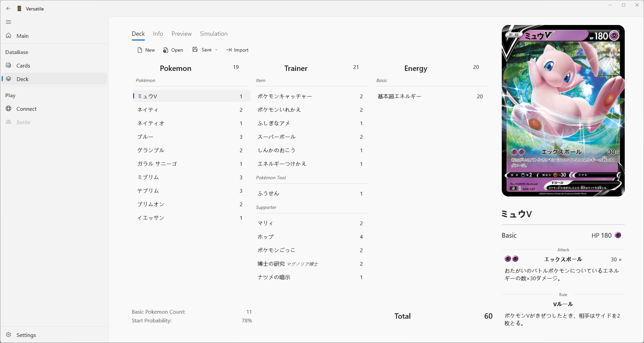Open the hamburger navigation menu

point(8,22)
